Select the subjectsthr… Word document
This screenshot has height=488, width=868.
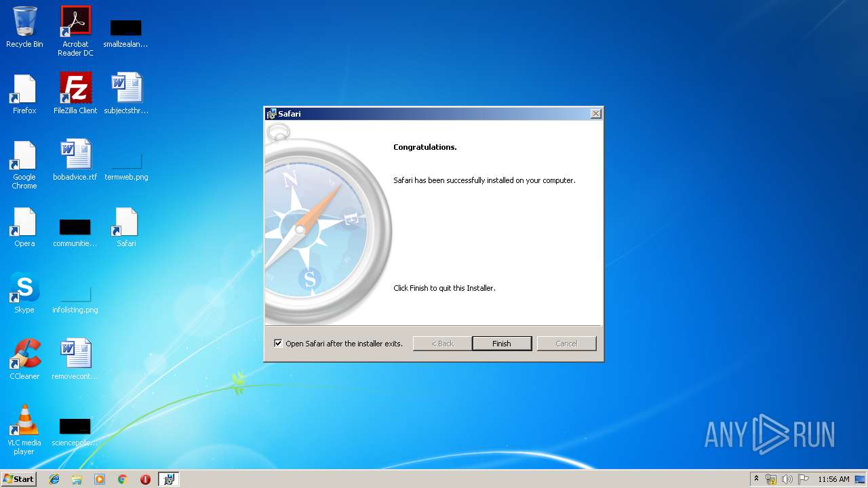pos(126,94)
